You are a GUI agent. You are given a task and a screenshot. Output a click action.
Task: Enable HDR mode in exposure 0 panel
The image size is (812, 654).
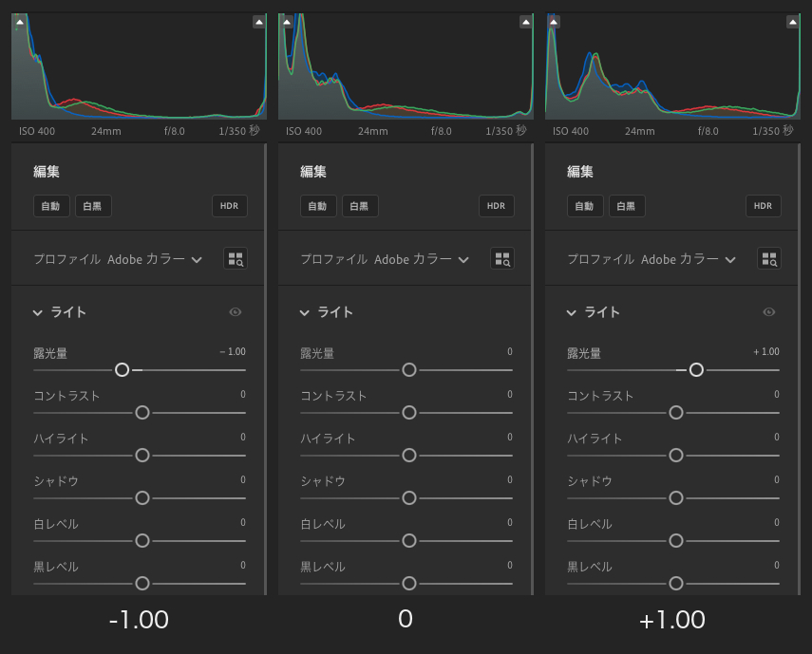(x=496, y=206)
